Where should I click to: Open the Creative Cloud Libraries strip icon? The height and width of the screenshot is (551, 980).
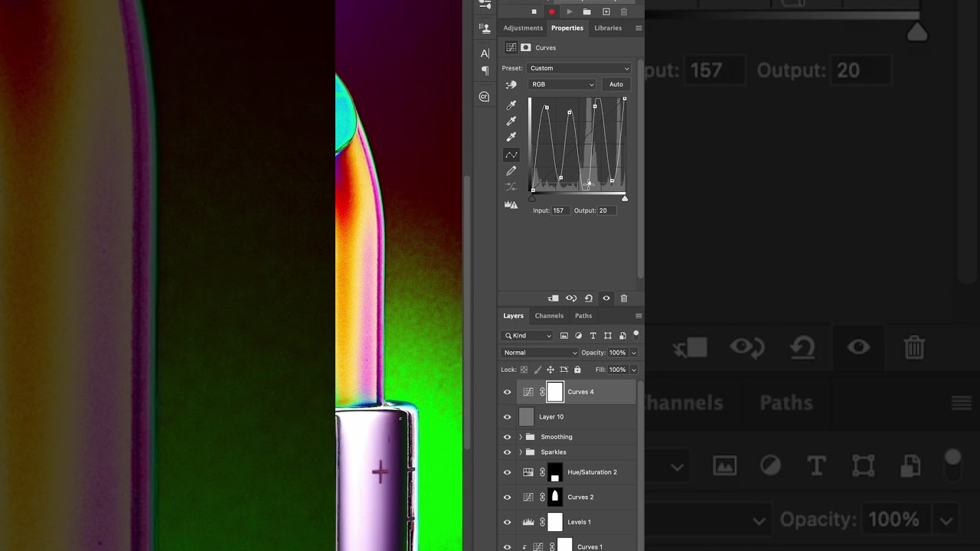(484, 96)
